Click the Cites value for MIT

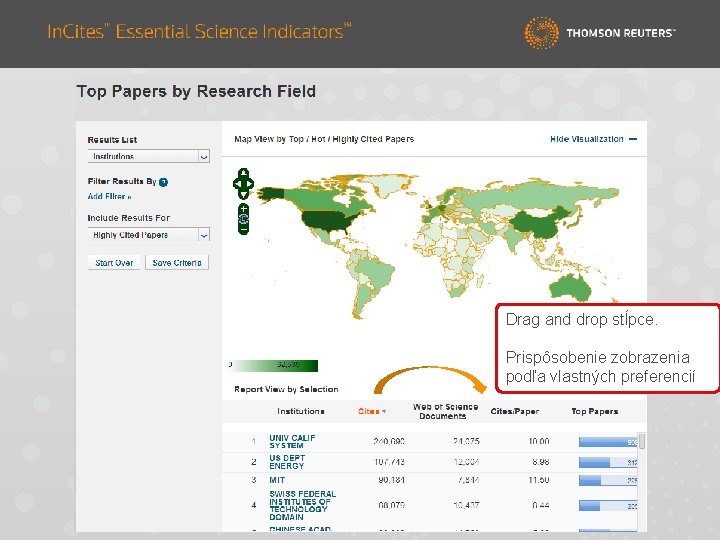click(391, 480)
